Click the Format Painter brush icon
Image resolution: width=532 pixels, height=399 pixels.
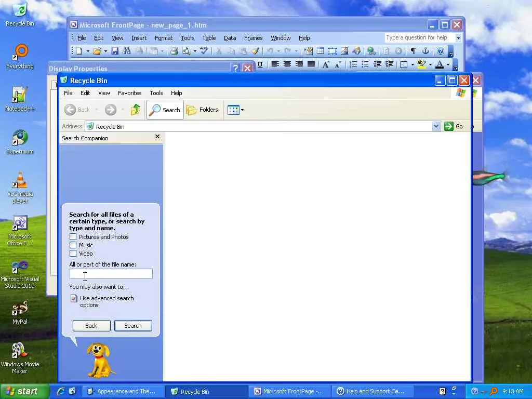255,51
